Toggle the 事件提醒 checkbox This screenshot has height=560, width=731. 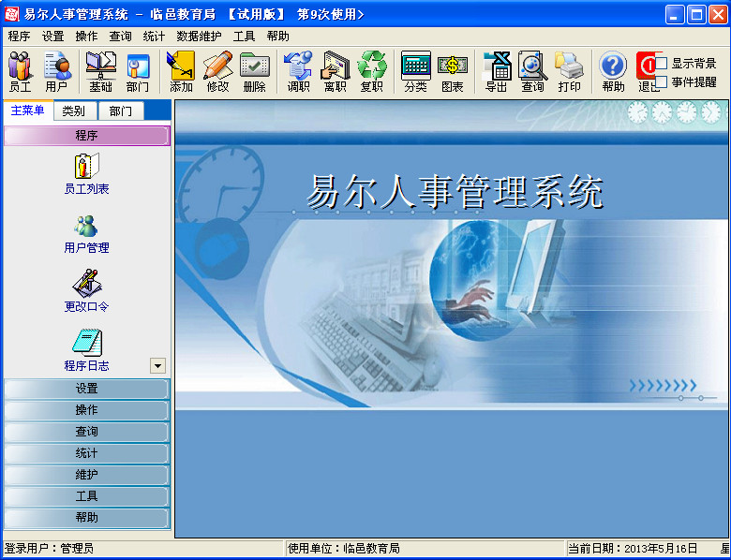pos(662,82)
